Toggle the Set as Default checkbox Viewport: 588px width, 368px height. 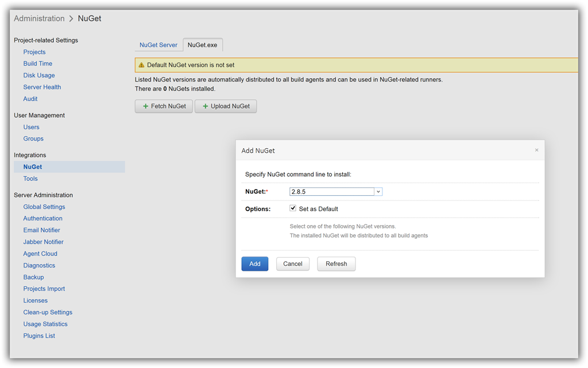coord(293,208)
